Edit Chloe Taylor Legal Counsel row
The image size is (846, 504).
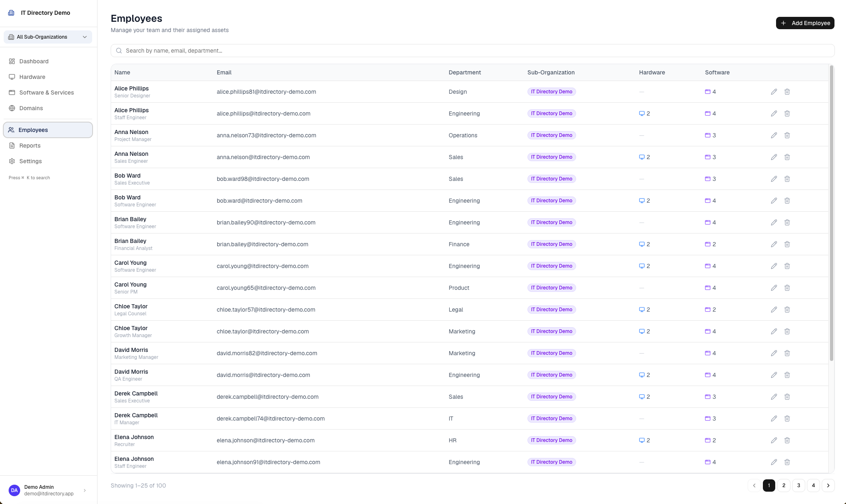tap(774, 310)
